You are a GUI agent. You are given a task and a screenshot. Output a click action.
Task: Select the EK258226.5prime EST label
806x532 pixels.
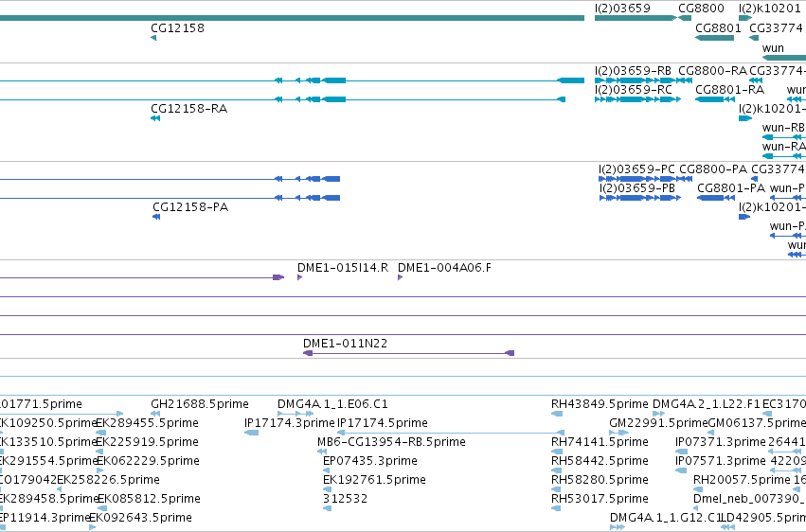[x=108, y=480]
